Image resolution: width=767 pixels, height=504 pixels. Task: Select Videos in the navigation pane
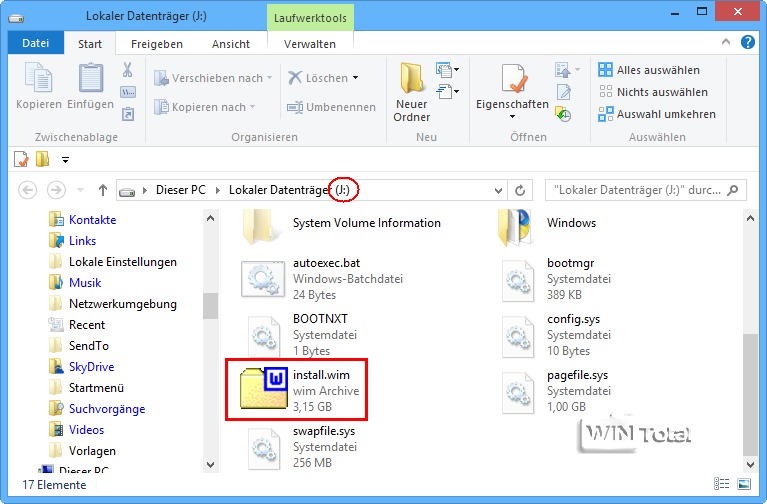[x=77, y=430]
